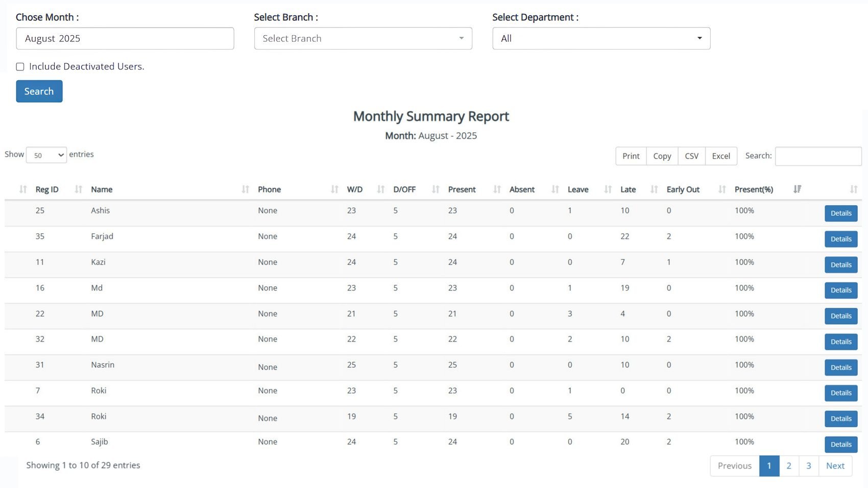Focus the table Search input box
This screenshot has height=488, width=868.
[818, 156]
